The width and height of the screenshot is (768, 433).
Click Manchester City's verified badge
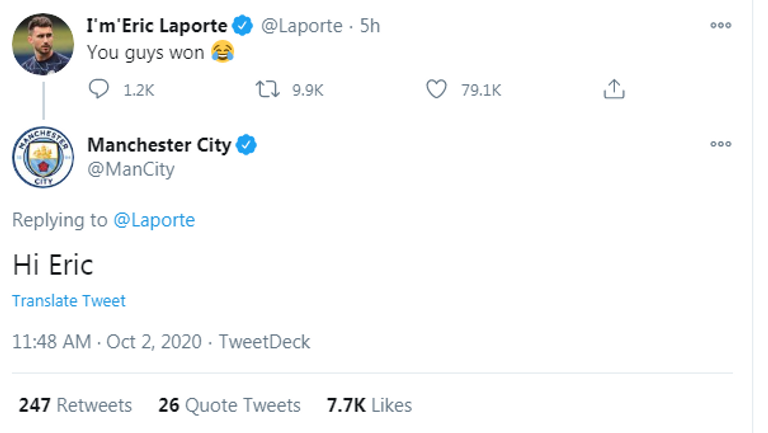(x=247, y=145)
